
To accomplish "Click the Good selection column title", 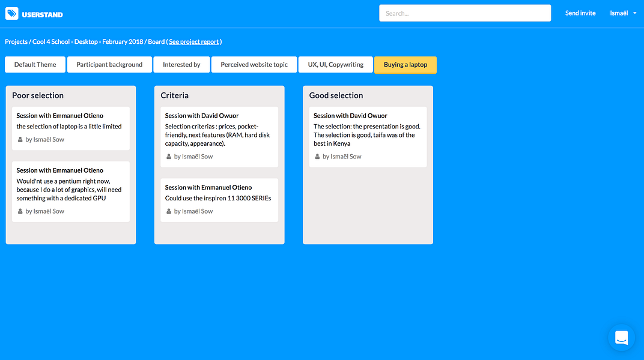I will click(x=336, y=95).
